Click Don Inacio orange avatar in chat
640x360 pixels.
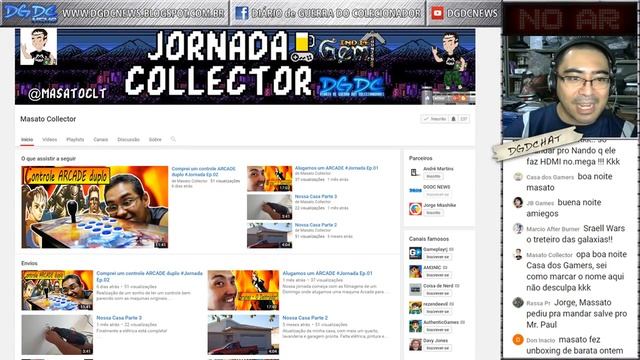[x=518, y=340]
